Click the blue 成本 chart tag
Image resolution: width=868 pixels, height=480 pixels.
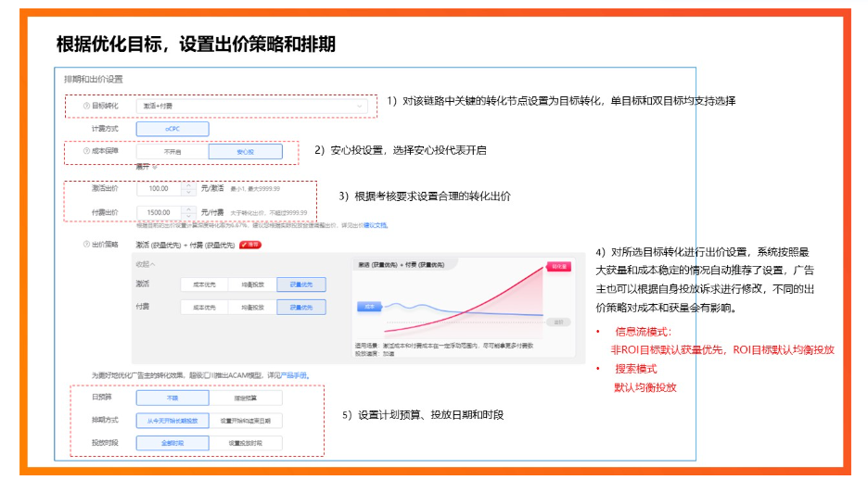pyautogui.click(x=369, y=307)
